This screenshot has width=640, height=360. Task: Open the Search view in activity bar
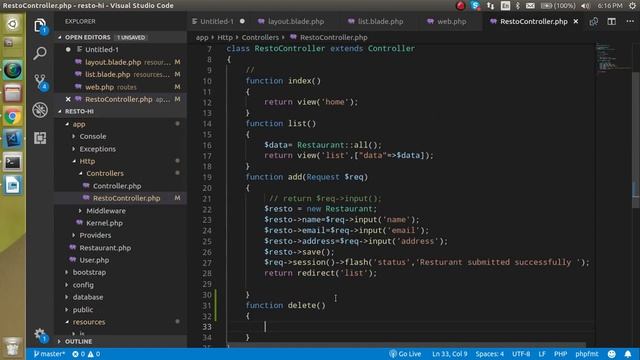[x=40, y=53]
